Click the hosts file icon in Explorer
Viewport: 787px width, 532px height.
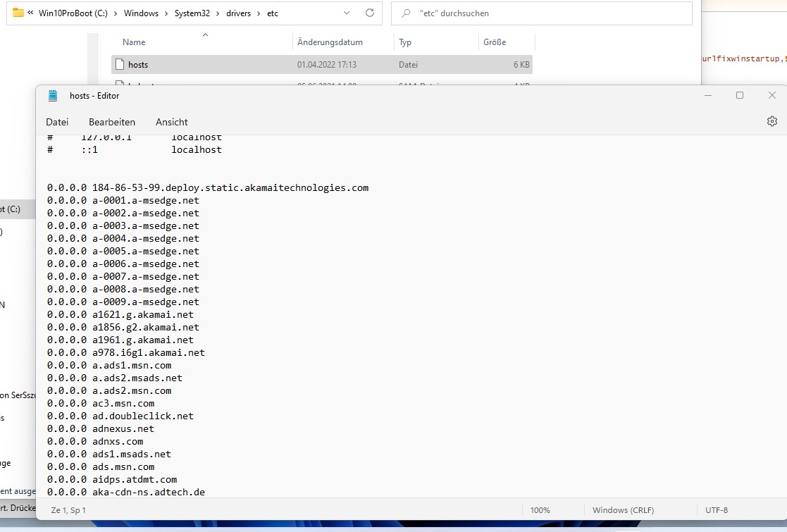click(x=120, y=64)
